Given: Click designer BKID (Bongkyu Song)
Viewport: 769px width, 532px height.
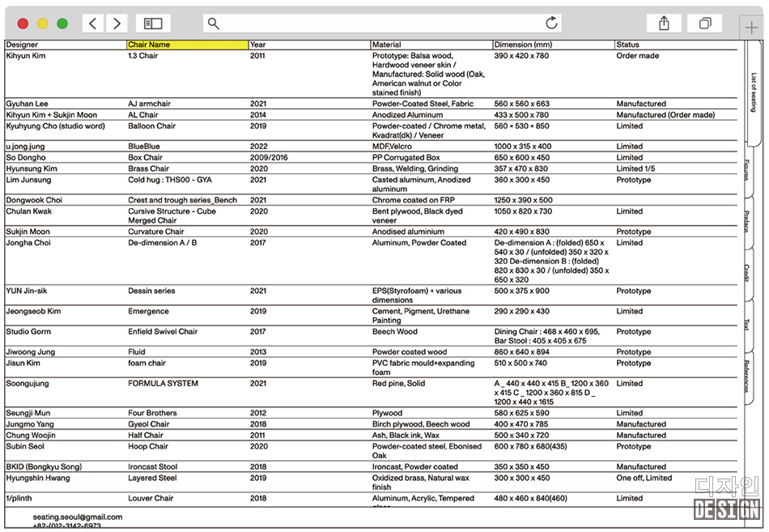Looking at the screenshot, I should 44,466.
